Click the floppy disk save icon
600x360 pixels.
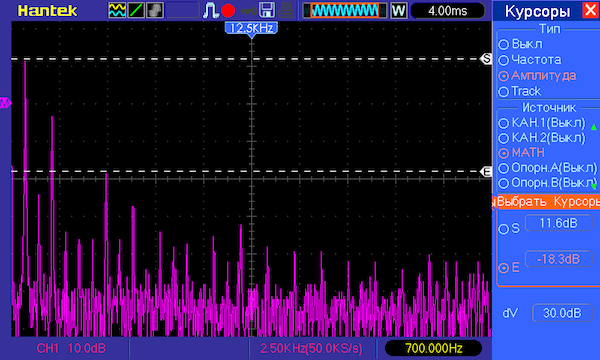(x=267, y=10)
